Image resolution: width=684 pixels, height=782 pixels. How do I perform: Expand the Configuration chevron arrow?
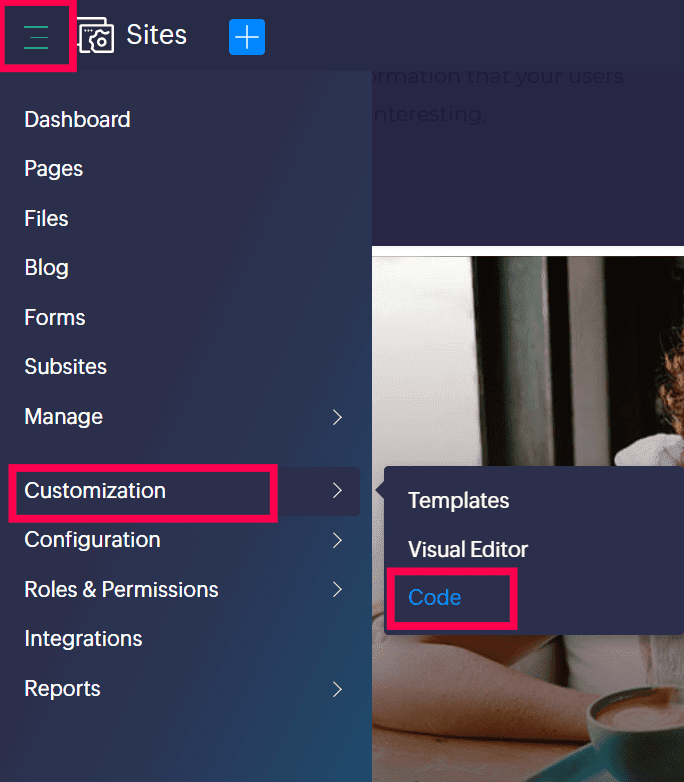click(337, 540)
